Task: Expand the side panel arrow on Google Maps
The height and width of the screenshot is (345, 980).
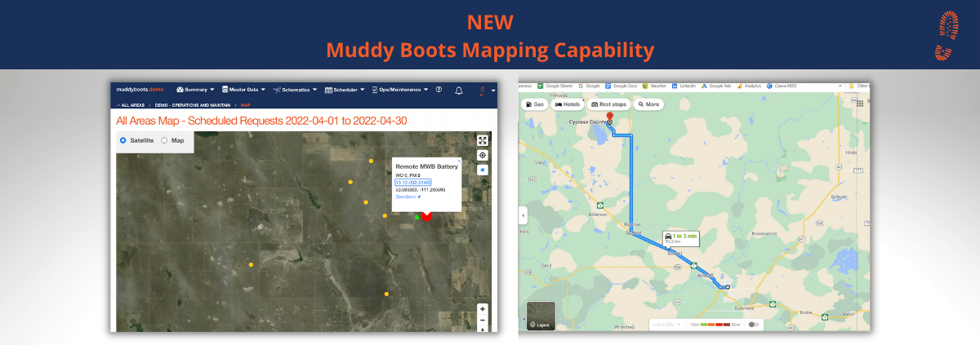Action: (x=523, y=215)
